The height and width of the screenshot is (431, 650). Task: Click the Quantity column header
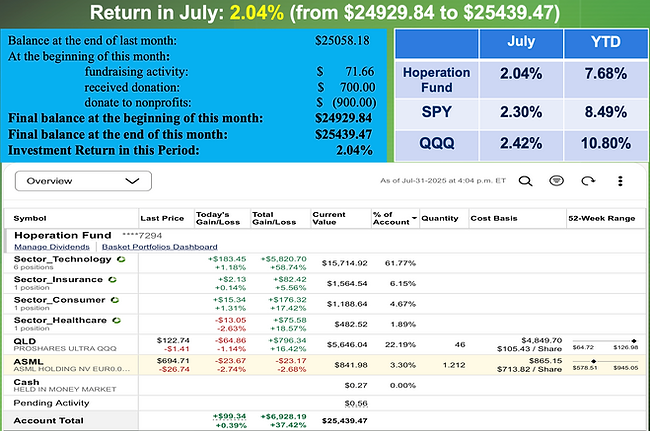[440, 218]
